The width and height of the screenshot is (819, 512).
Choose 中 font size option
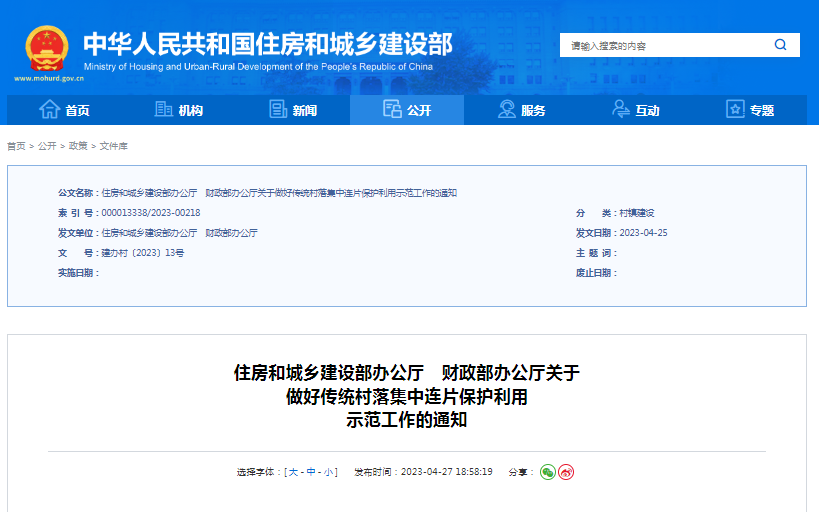tap(311, 472)
